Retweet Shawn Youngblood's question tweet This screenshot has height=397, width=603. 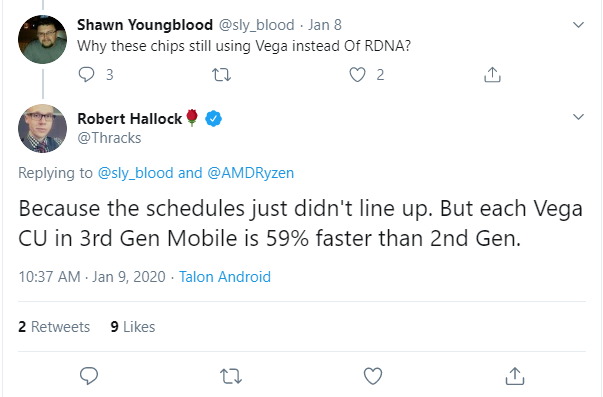point(222,75)
